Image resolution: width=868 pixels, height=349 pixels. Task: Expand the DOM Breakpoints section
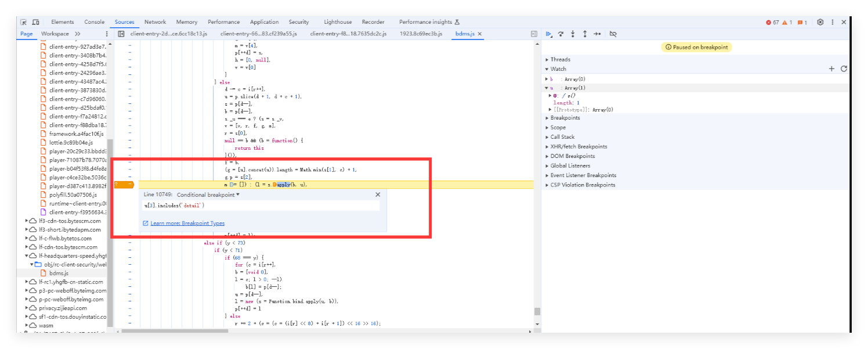point(569,156)
